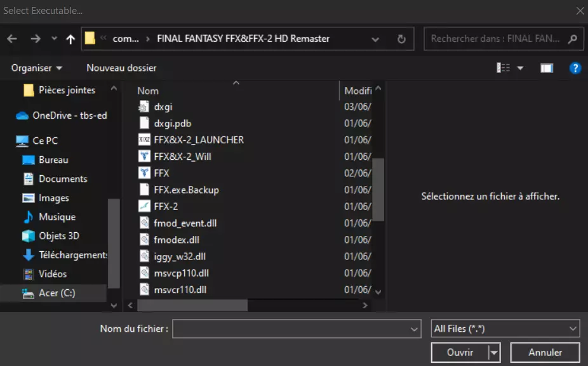Click the horizontal scrollbar of file list

tap(192, 305)
